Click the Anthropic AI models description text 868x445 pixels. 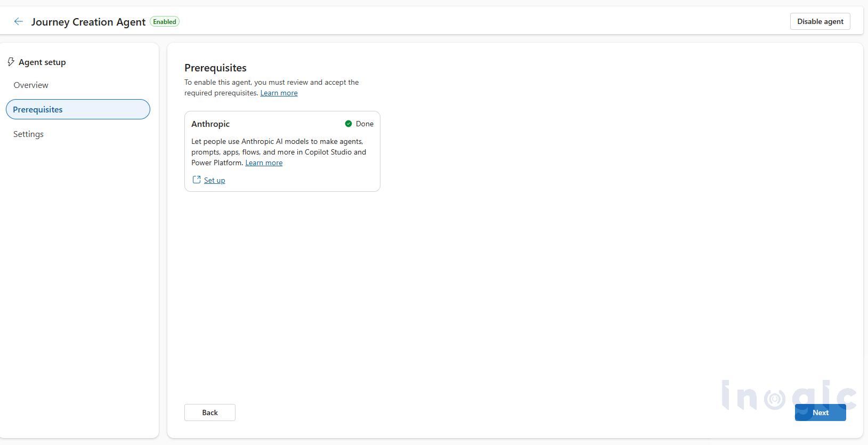click(279, 152)
